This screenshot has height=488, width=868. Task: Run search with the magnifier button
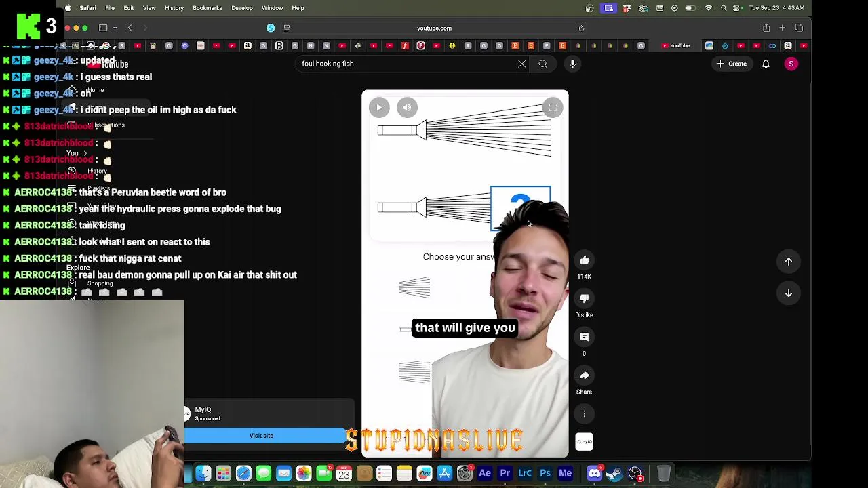click(x=542, y=64)
